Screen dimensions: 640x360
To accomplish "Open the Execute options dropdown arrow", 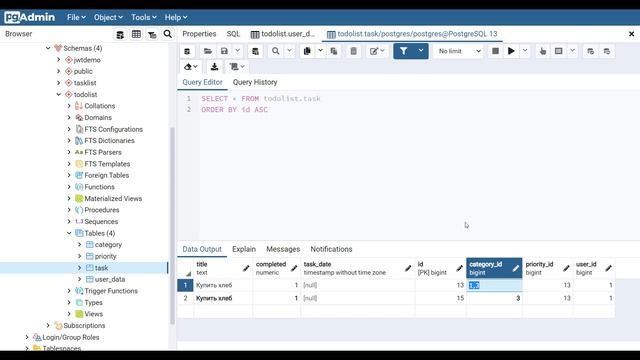I will (525, 51).
